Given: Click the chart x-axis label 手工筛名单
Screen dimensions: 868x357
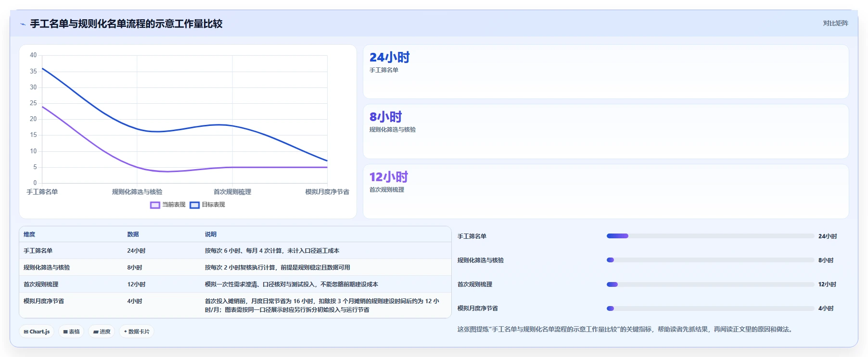Looking at the screenshot, I should (42, 192).
